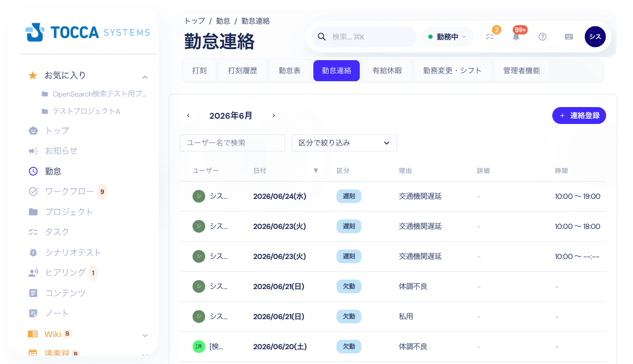The width and height of the screenshot is (633, 364).
Task: Click the 2026/06/20(土) date cell
Action: point(280,347)
